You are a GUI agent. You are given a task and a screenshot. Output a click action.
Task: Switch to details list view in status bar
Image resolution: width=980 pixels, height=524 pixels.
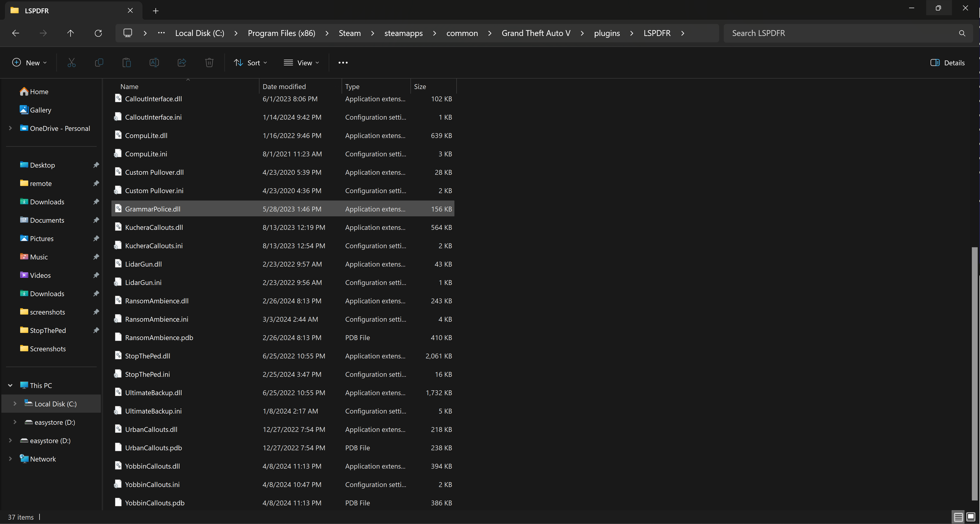pos(958,517)
